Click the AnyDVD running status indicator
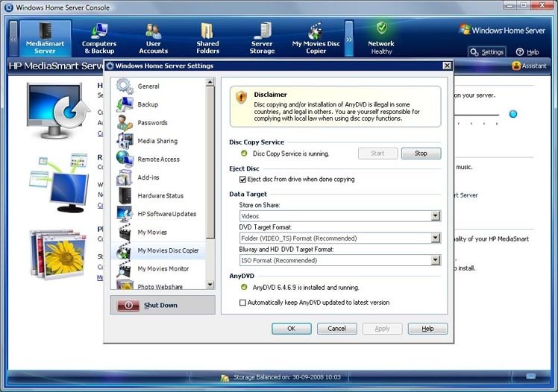 244,287
